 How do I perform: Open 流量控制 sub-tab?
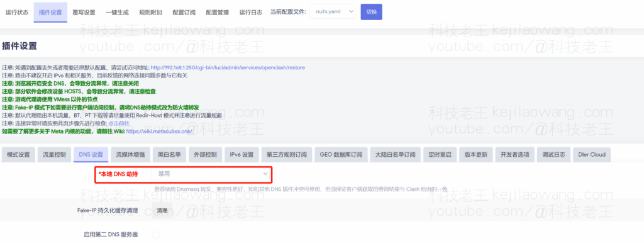point(54,155)
